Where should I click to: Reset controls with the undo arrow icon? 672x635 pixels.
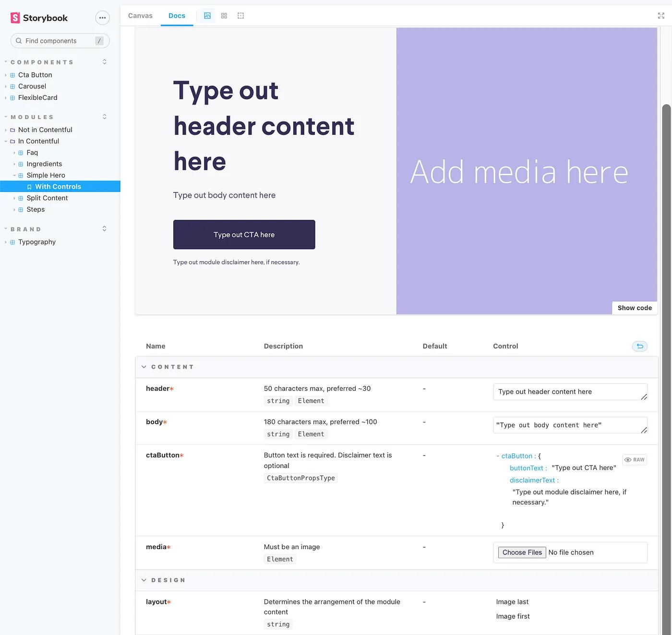point(639,346)
